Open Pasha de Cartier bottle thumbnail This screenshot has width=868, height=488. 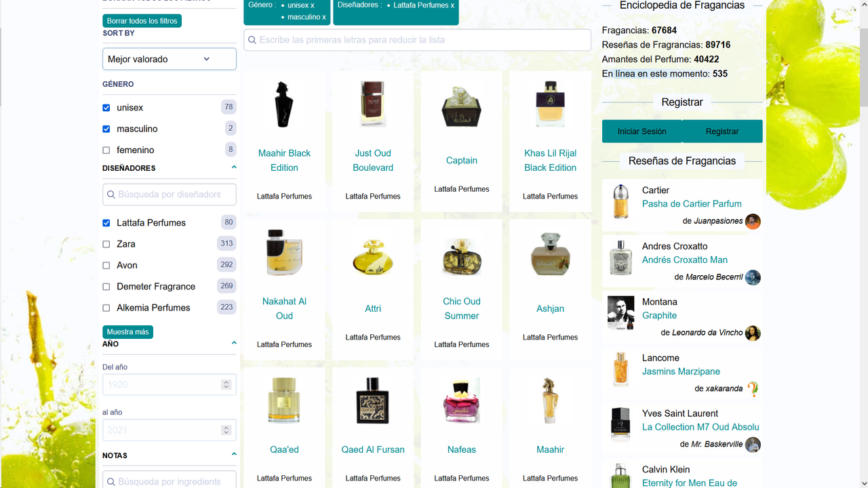point(620,201)
